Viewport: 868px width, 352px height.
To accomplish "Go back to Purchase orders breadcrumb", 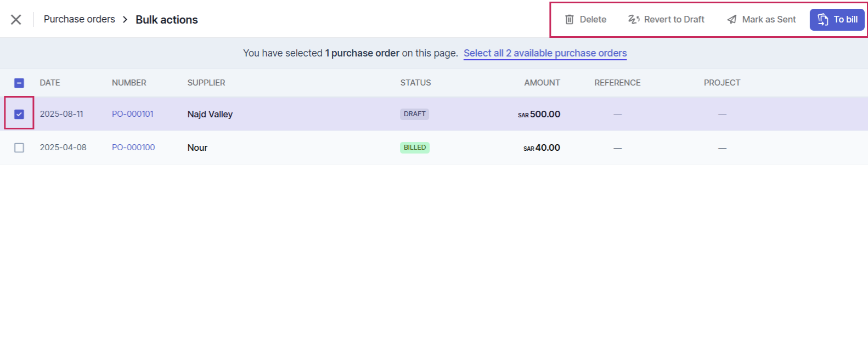I will pyautogui.click(x=80, y=19).
